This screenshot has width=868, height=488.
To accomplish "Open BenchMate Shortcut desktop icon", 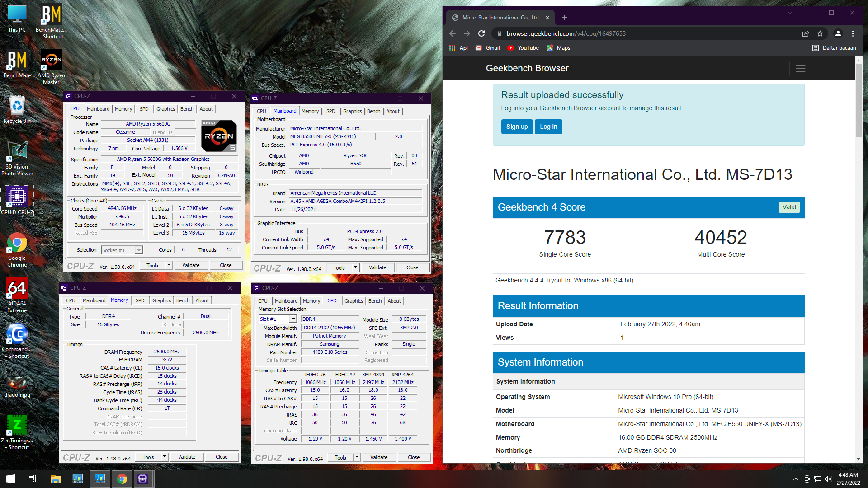I will [51, 22].
